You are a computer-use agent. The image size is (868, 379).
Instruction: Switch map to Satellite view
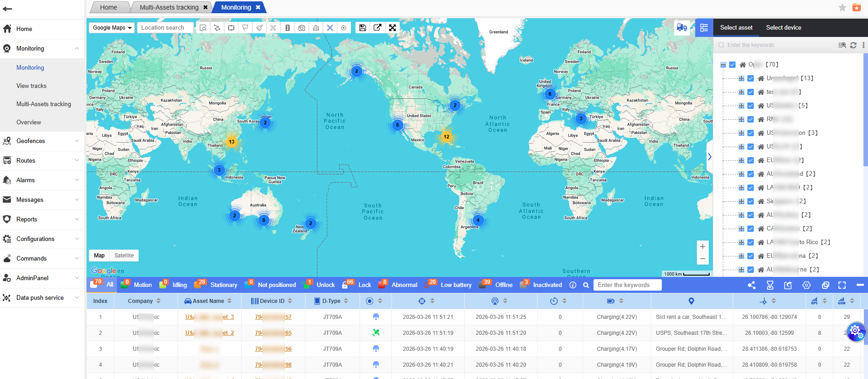click(x=124, y=256)
